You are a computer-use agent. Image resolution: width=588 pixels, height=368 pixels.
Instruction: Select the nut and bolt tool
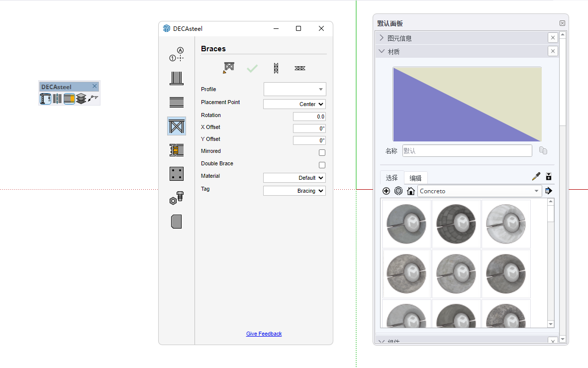tap(177, 198)
